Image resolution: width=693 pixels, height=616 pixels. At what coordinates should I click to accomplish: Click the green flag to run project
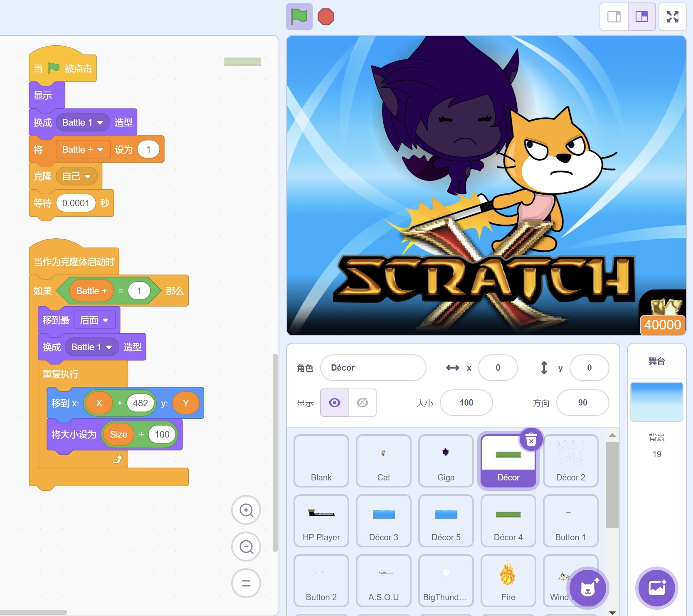coord(299,17)
